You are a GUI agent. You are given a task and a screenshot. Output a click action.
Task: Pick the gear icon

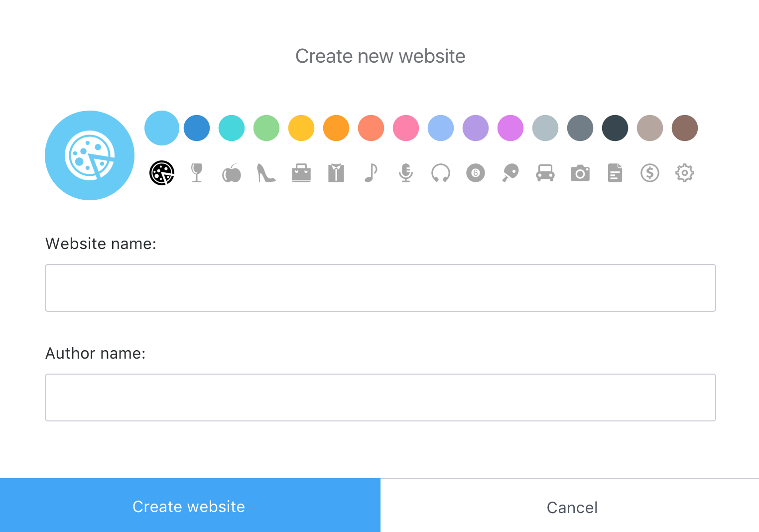(685, 173)
